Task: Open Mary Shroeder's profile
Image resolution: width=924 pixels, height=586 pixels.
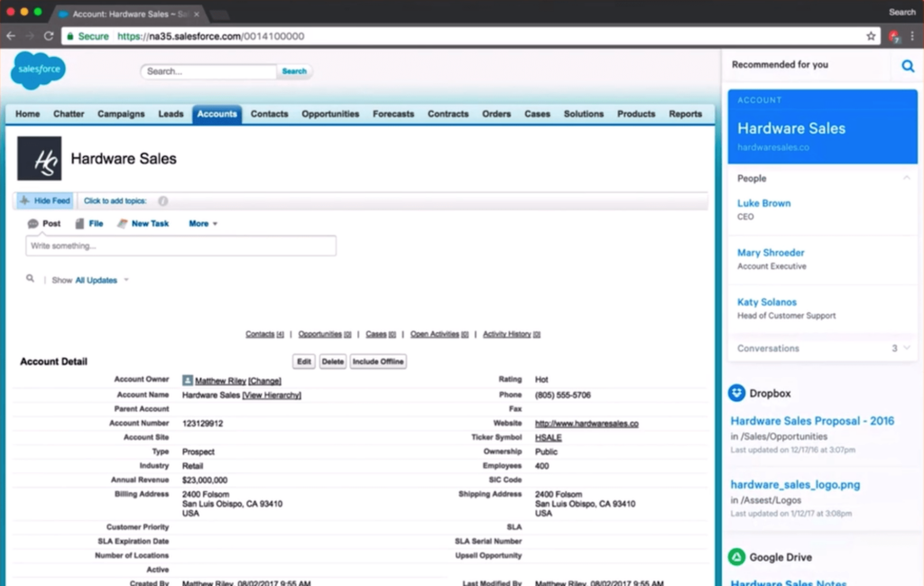Action: [x=771, y=253]
